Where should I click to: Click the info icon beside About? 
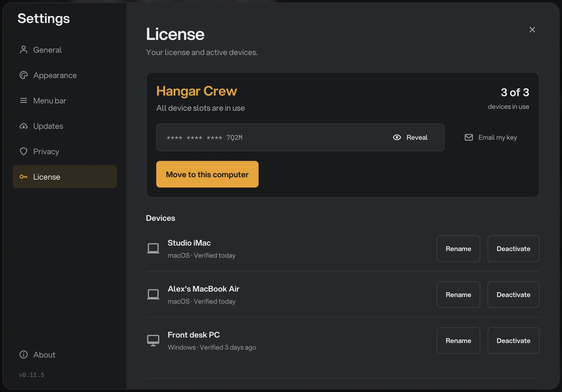24,354
